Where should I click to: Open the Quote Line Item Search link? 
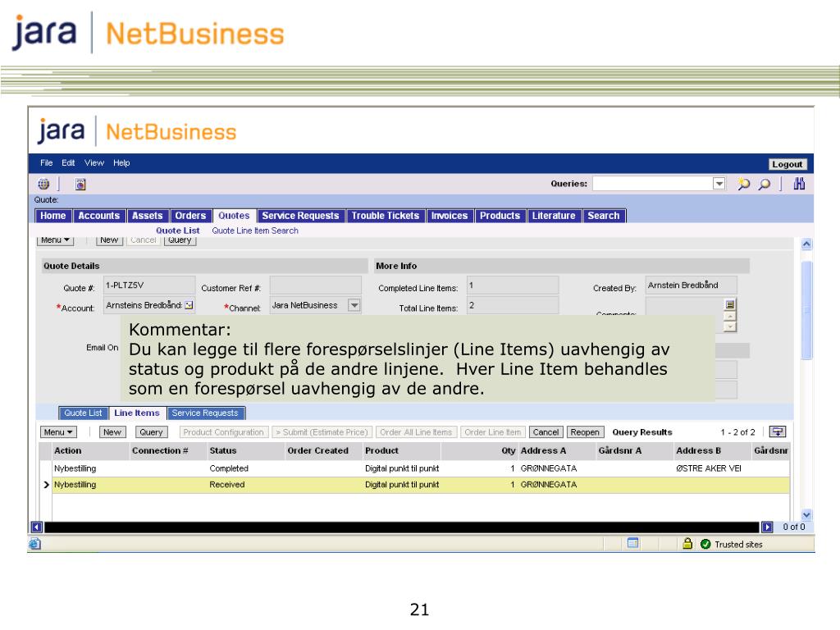255,231
